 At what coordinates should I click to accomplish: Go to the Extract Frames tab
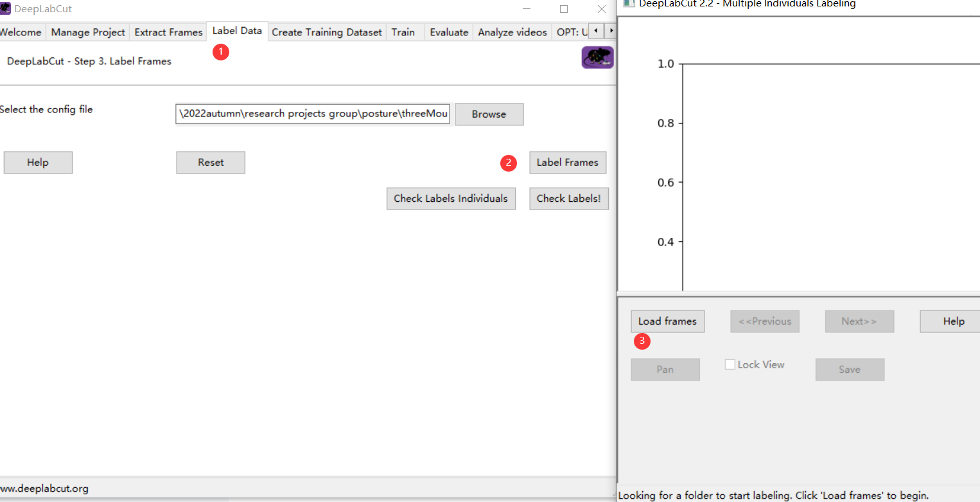pos(168,32)
